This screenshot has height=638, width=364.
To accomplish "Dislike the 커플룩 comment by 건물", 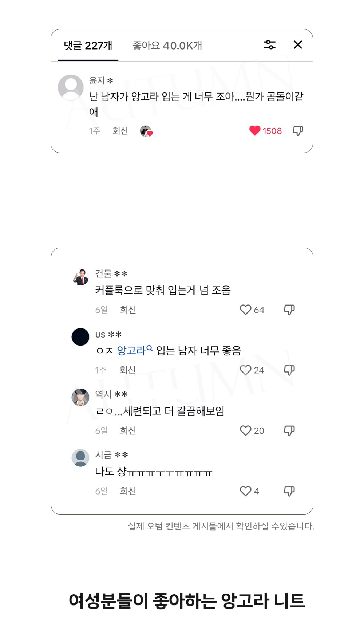I will click(289, 310).
